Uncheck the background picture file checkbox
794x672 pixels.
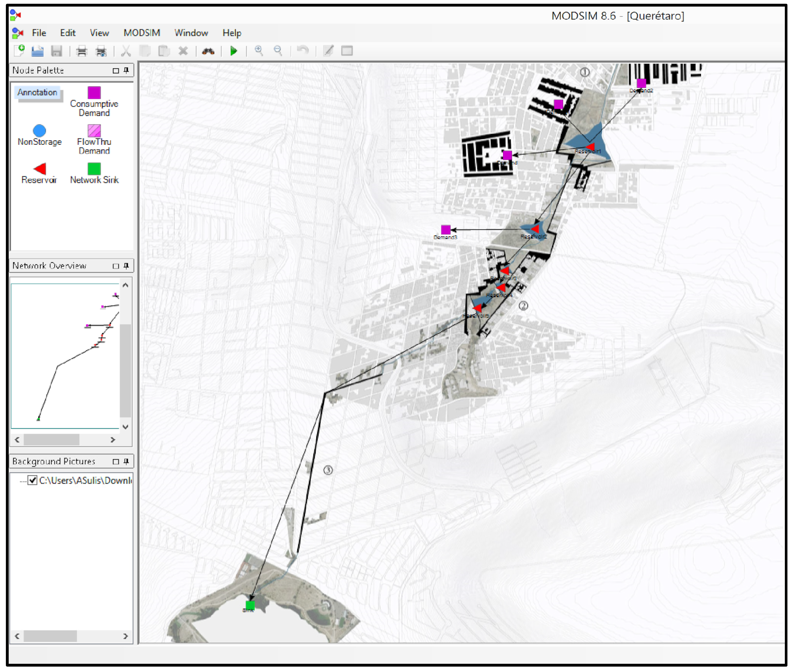click(x=33, y=481)
